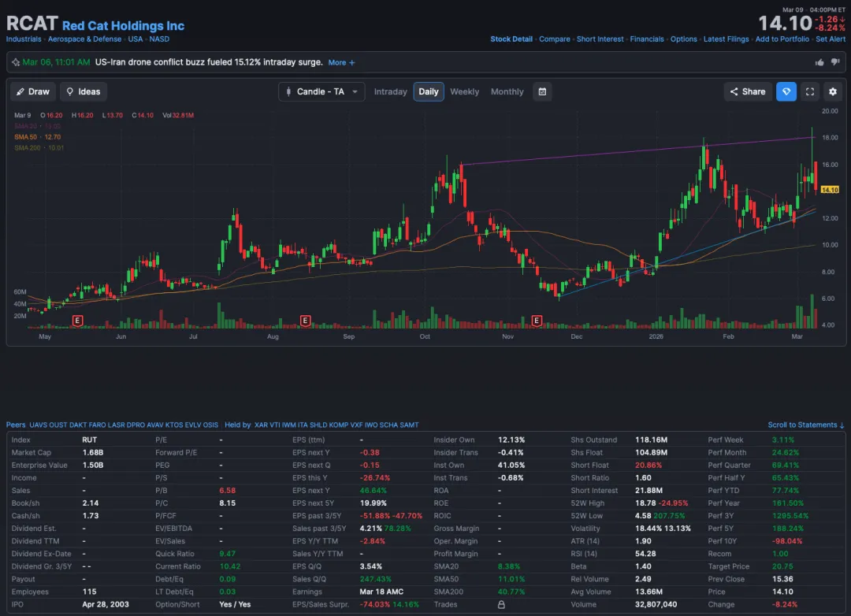Image resolution: width=851 pixels, height=616 pixels.
Task: Open holder ETF IWM
Action: point(288,425)
